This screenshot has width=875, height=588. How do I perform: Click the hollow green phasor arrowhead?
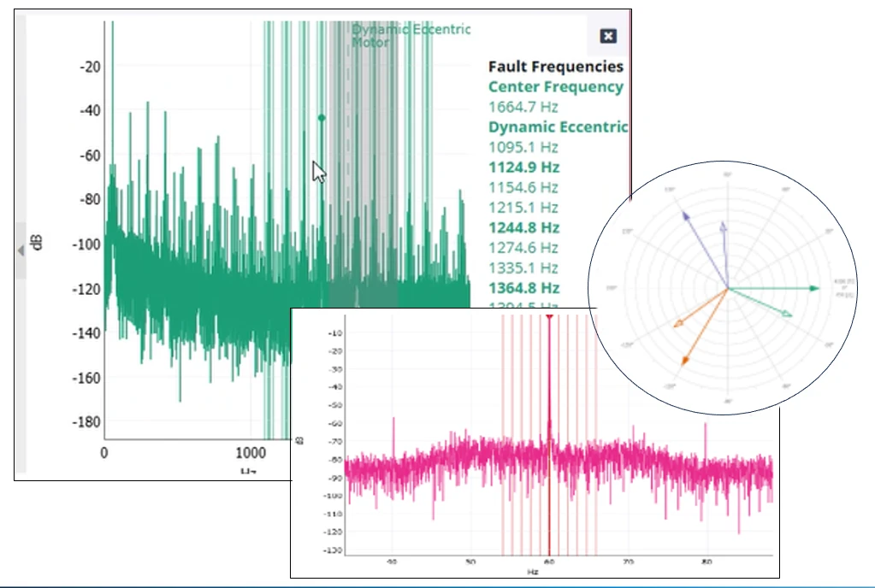coord(786,315)
